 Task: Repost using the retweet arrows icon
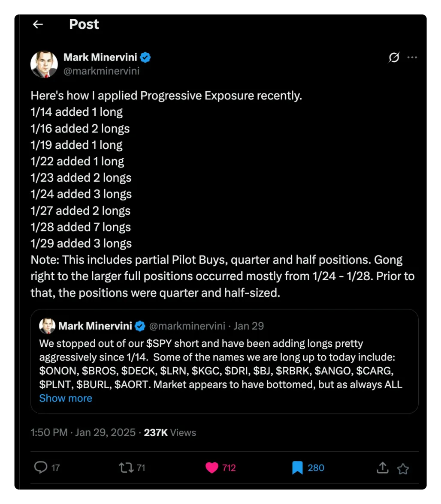point(126,468)
